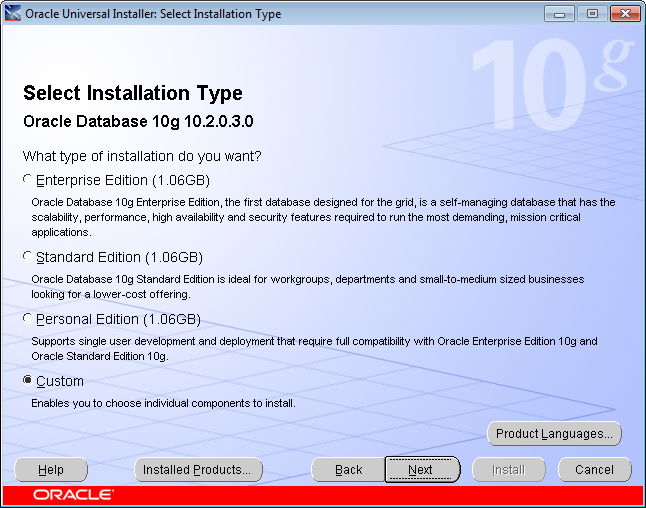Select the Enterprise Edition radio button
646x508 pixels.
(28, 180)
